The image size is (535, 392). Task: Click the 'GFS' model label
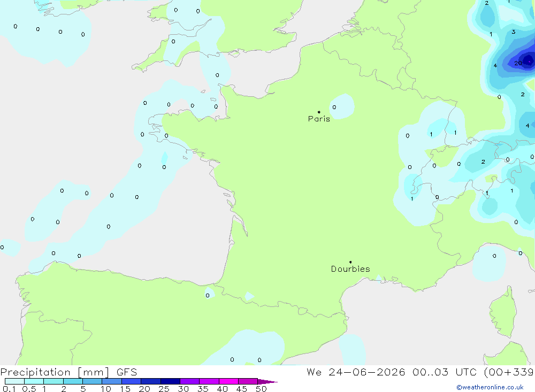[x=127, y=372]
